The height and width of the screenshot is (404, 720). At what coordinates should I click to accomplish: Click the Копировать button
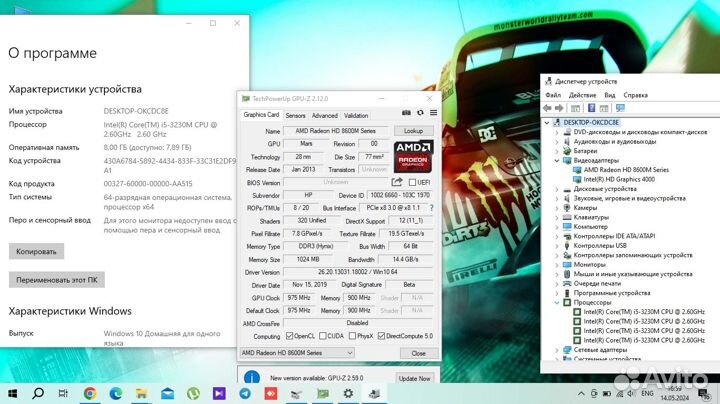36,252
